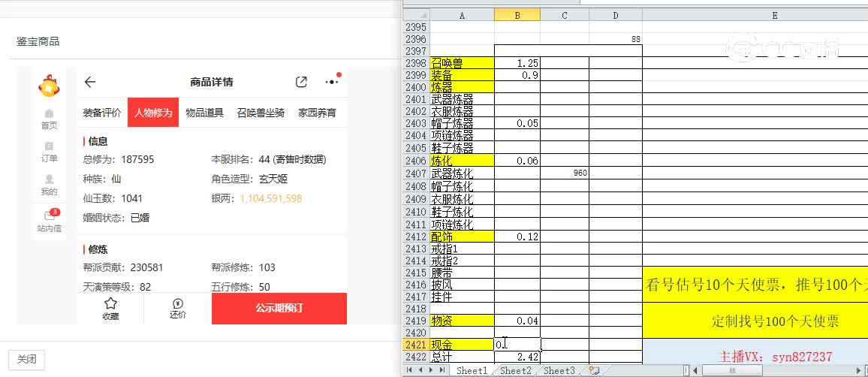Click the cell with value 1.25
The height and width of the screenshot is (377, 868).
(x=517, y=63)
